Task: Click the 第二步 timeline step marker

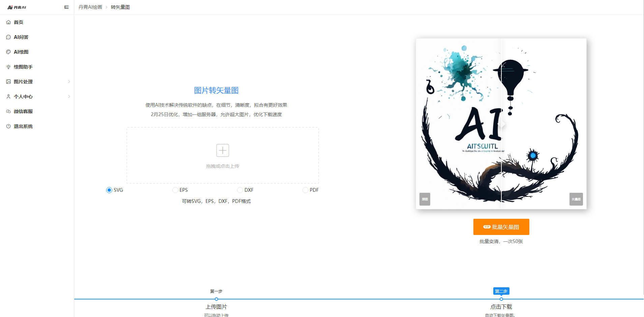Action: [x=501, y=299]
